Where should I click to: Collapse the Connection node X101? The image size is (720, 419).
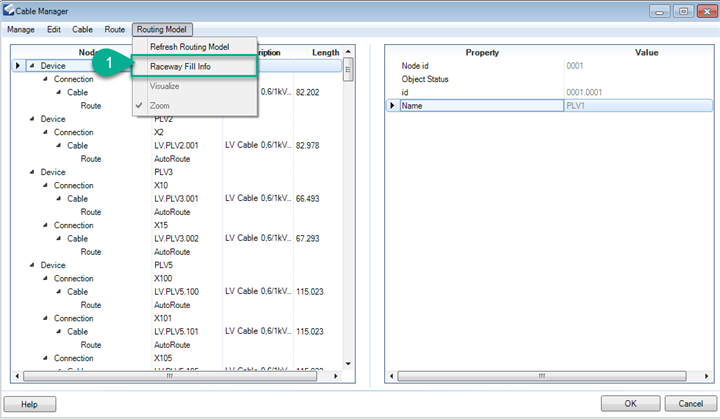45,318
